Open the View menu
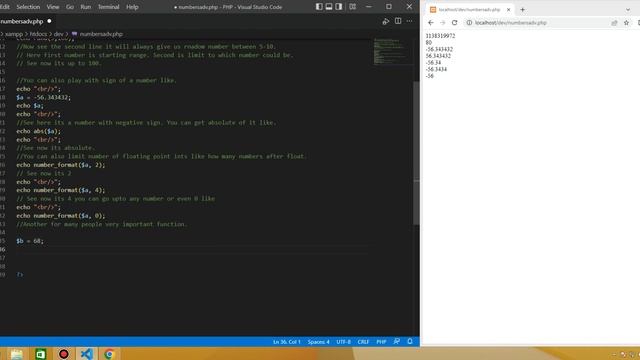Screen dimensions: 640x360 53,7
